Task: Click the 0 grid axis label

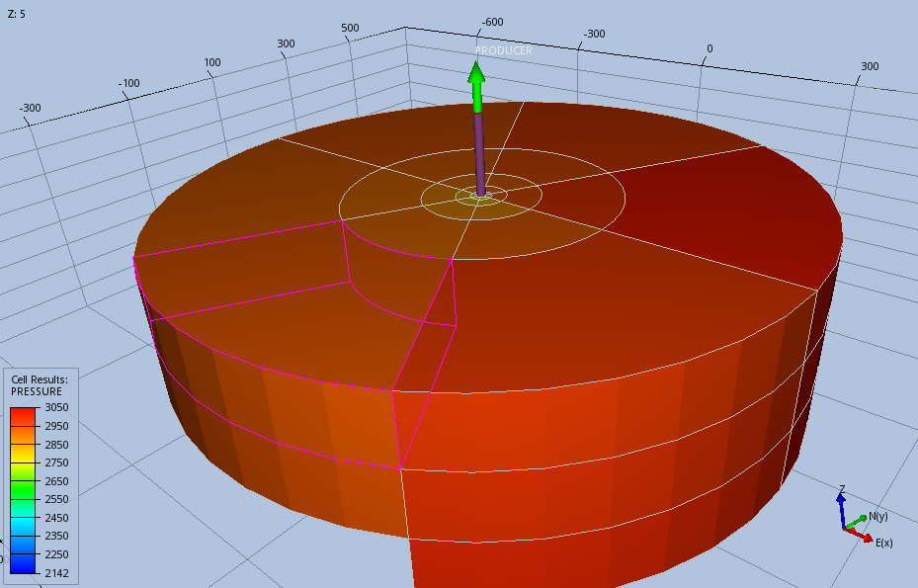Action: (709, 49)
